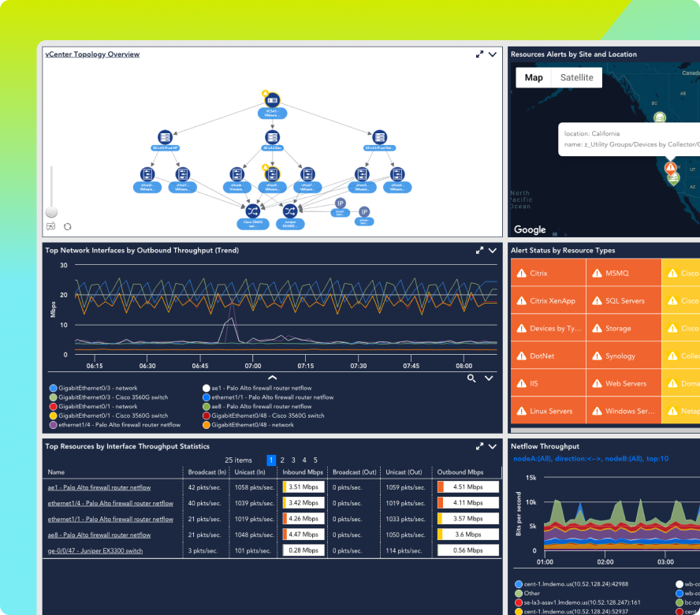Click the DotNet warning icon
Viewport: 700px width, 615px height.
(x=521, y=356)
